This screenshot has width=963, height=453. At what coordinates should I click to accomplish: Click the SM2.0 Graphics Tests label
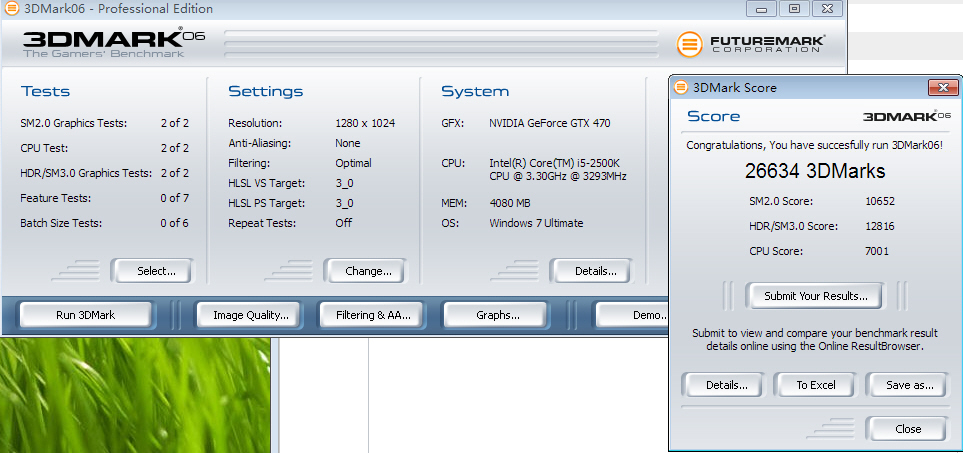[x=74, y=123]
